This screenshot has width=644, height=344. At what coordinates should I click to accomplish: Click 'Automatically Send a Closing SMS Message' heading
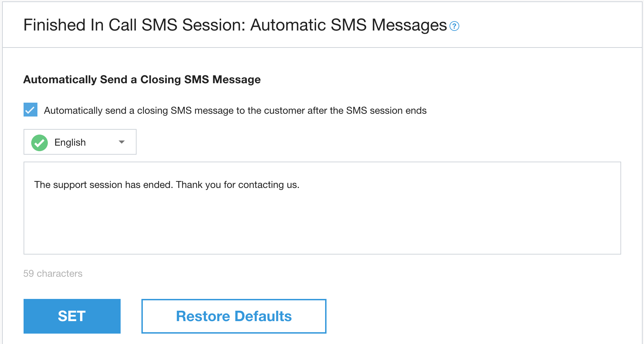click(142, 79)
